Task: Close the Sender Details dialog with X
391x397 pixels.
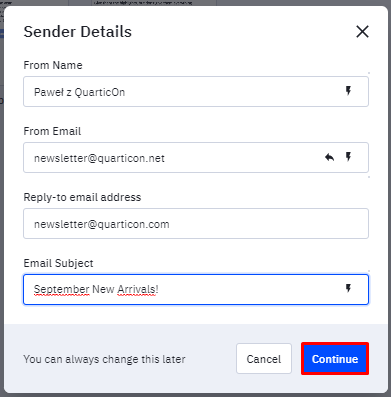Action: pos(362,32)
